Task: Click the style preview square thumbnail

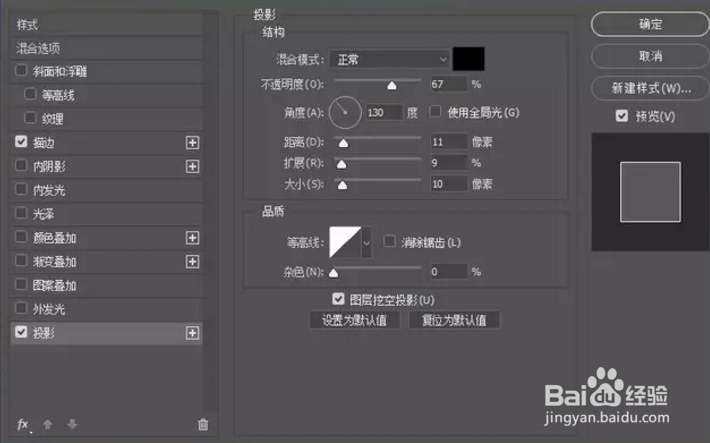Action: [650, 192]
